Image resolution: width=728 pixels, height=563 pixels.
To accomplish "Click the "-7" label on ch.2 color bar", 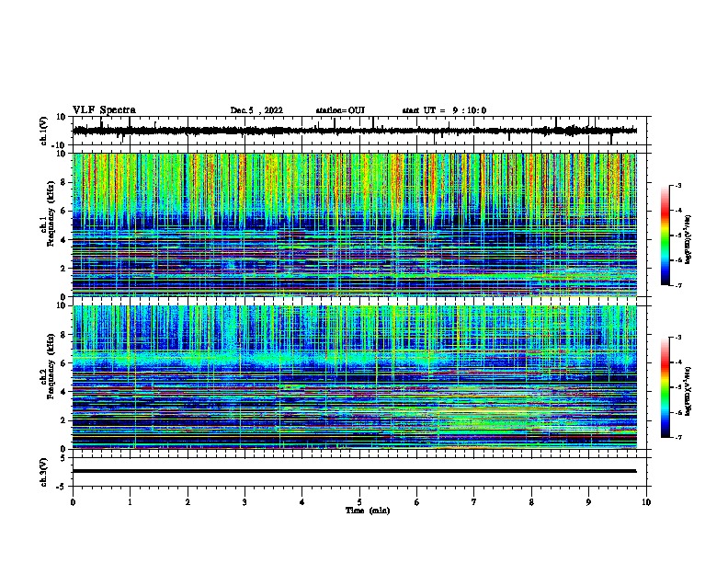I will 678,438.
